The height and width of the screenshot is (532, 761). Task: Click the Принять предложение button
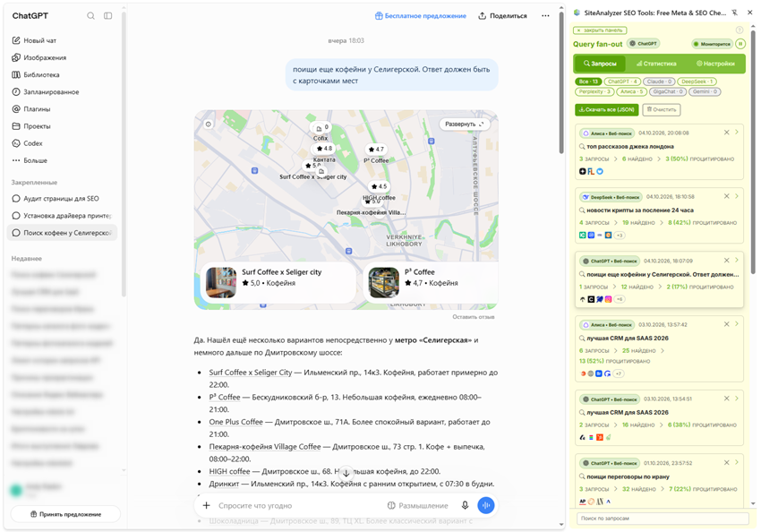(x=65, y=514)
